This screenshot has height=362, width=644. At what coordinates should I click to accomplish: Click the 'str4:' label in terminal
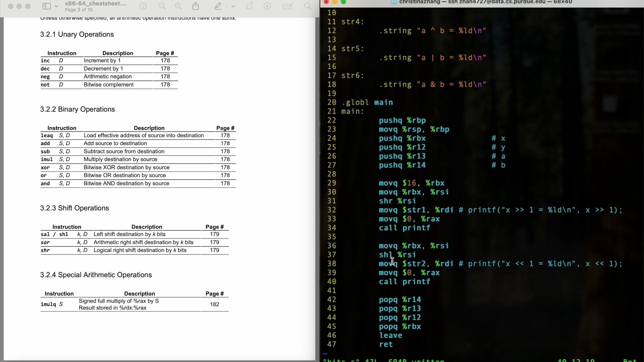click(353, 21)
